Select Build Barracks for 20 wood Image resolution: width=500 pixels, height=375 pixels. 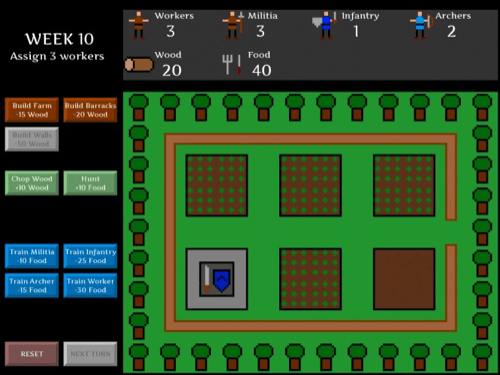90,110
